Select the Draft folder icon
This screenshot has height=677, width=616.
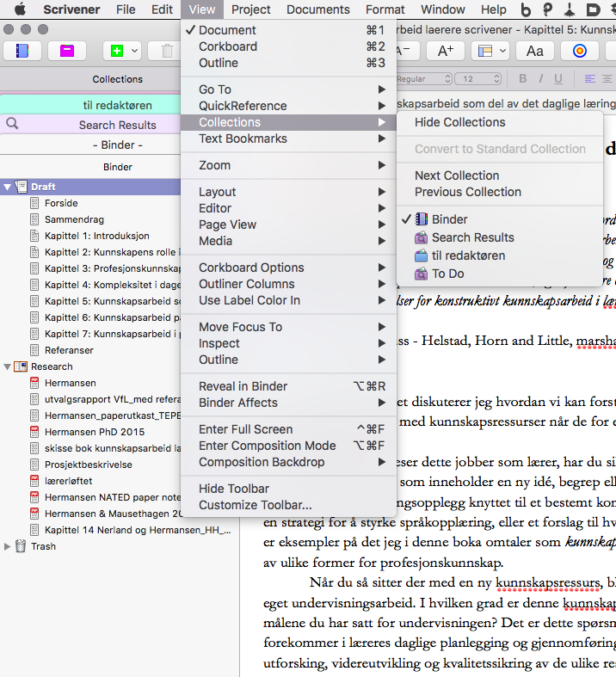[x=21, y=187]
